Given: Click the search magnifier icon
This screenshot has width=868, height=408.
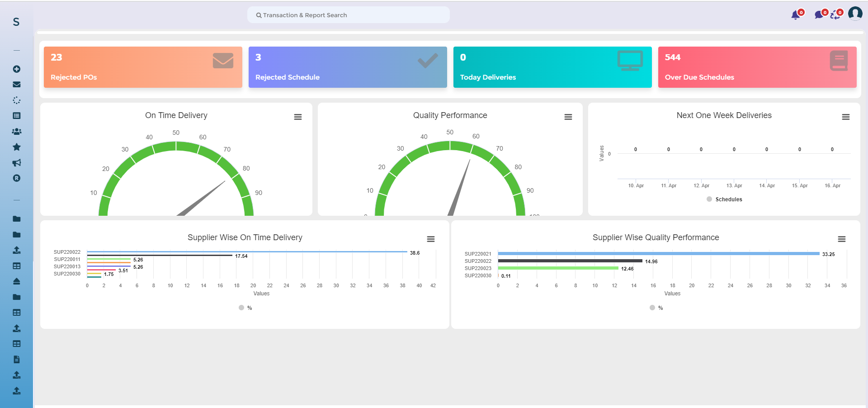Looking at the screenshot, I should (x=259, y=15).
